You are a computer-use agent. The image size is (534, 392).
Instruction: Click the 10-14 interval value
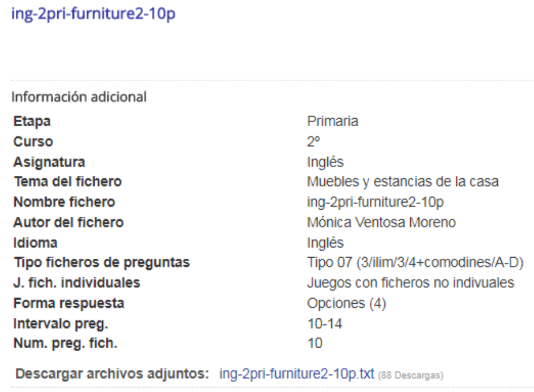(x=325, y=323)
